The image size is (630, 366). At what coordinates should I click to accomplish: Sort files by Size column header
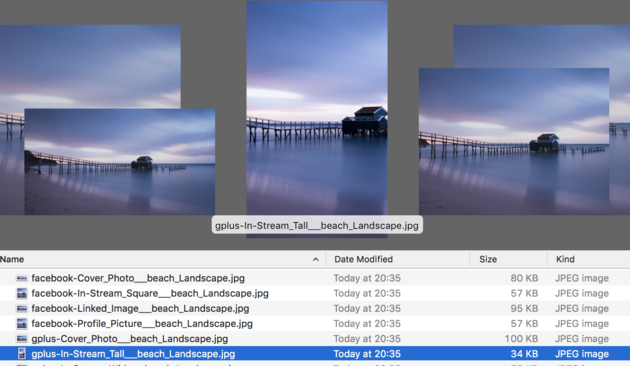(508, 259)
